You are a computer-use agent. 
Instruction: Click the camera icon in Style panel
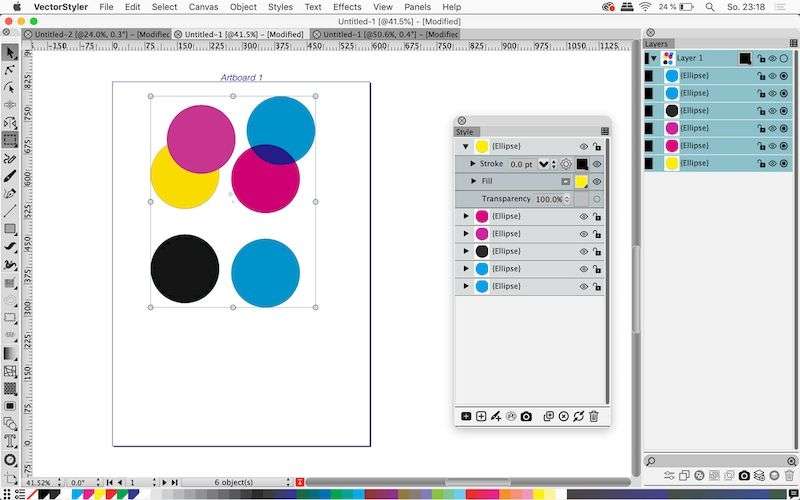click(526, 416)
